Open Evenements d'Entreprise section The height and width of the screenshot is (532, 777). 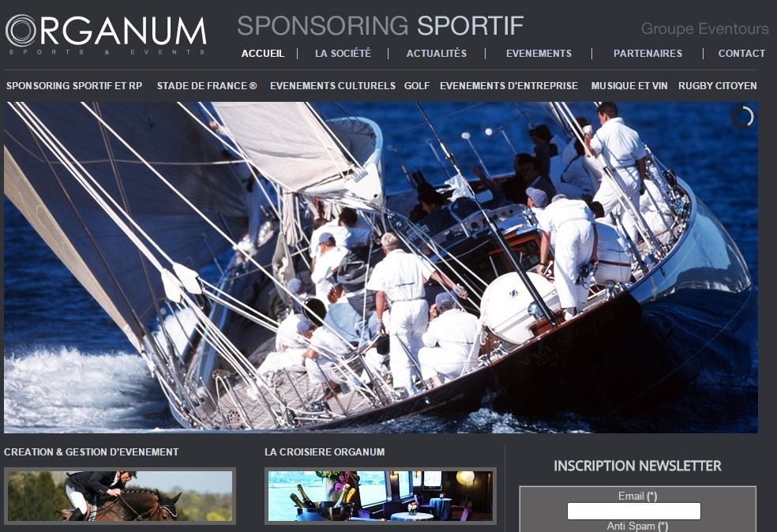509,86
